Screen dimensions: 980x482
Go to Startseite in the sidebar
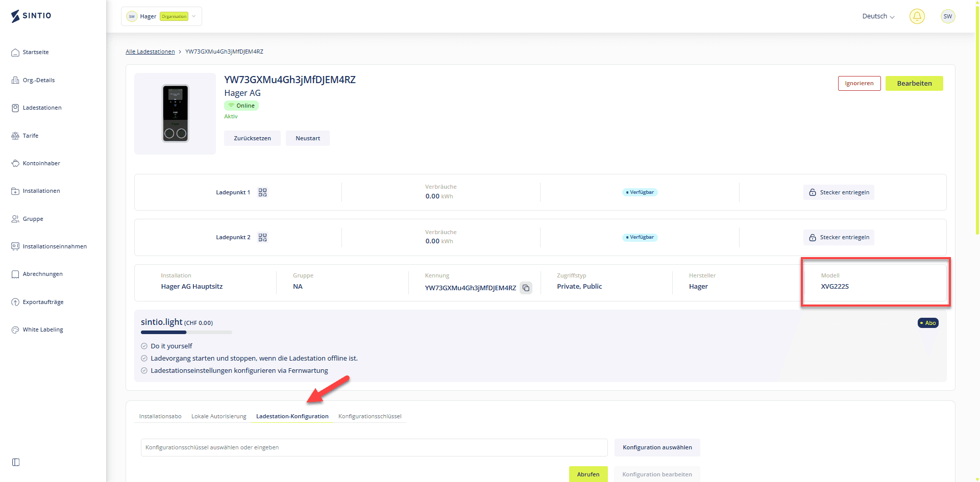[x=36, y=52]
